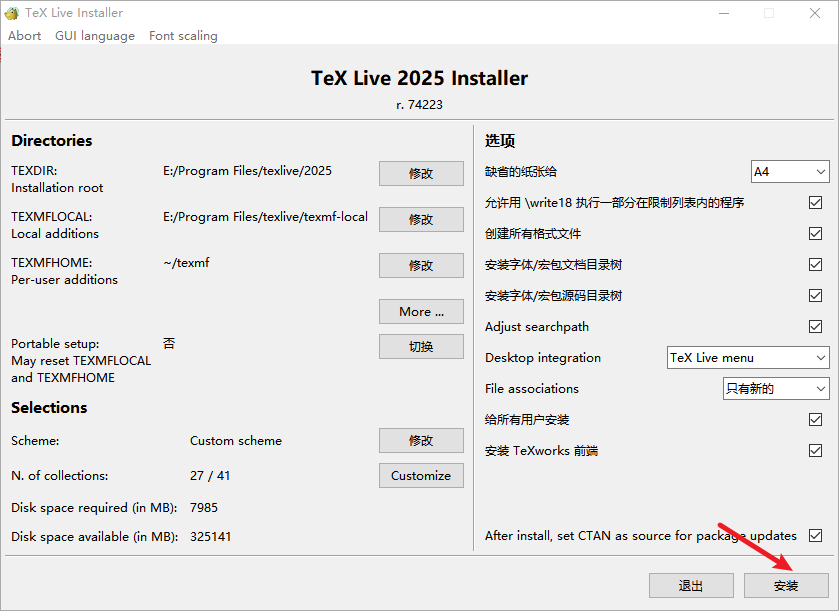
Task: Minimize the installer window
Action: (724, 13)
